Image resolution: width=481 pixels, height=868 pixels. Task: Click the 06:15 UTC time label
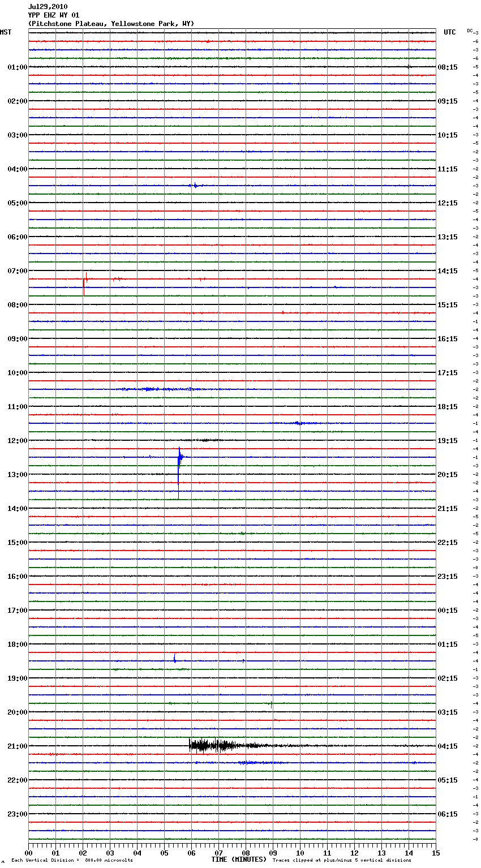click(x=448, y=814)
